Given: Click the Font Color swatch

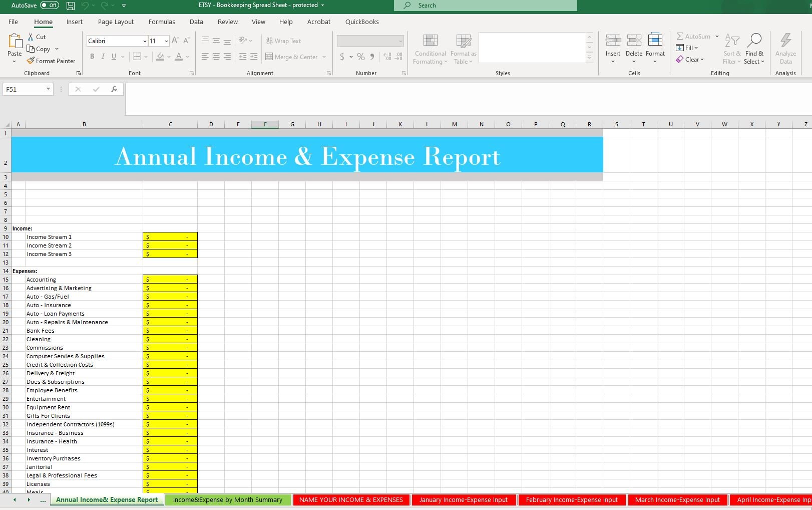Looking at the screenshot, I should (179, 57).
